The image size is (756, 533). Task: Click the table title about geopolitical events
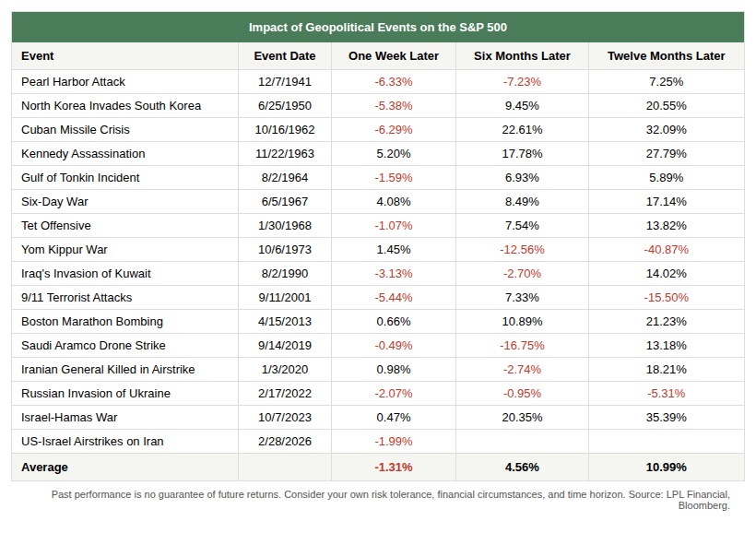[x=377, y=28]
